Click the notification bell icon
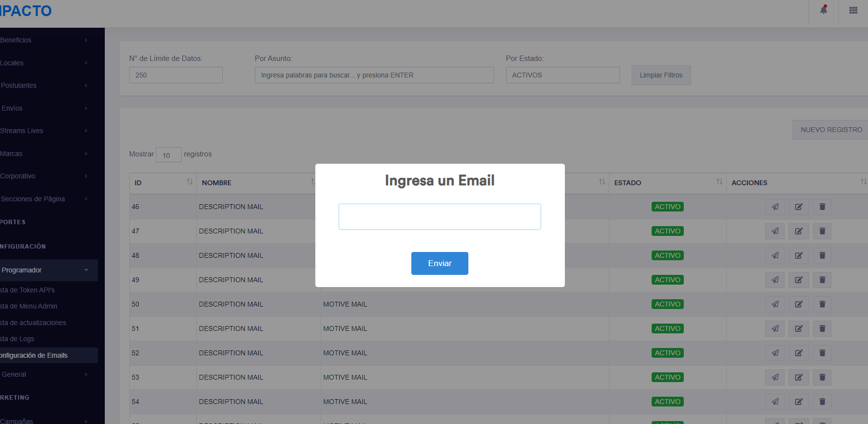 [824, 10]
